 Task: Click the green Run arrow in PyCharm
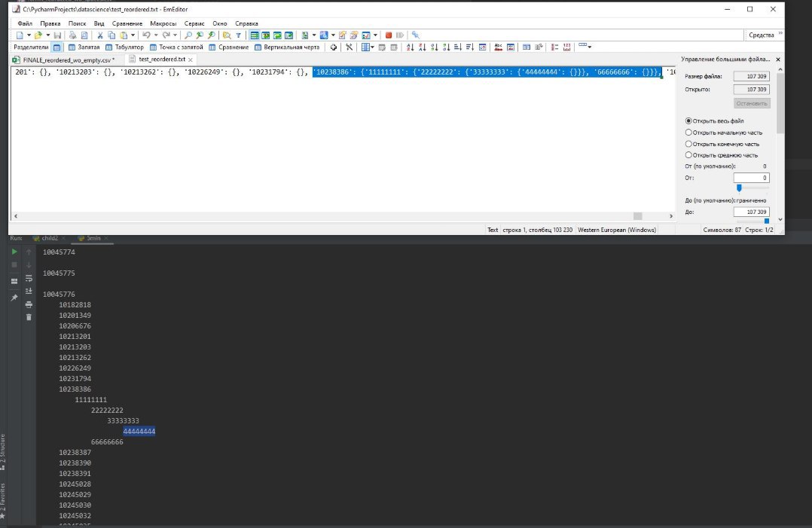click(x=14, y=252)
